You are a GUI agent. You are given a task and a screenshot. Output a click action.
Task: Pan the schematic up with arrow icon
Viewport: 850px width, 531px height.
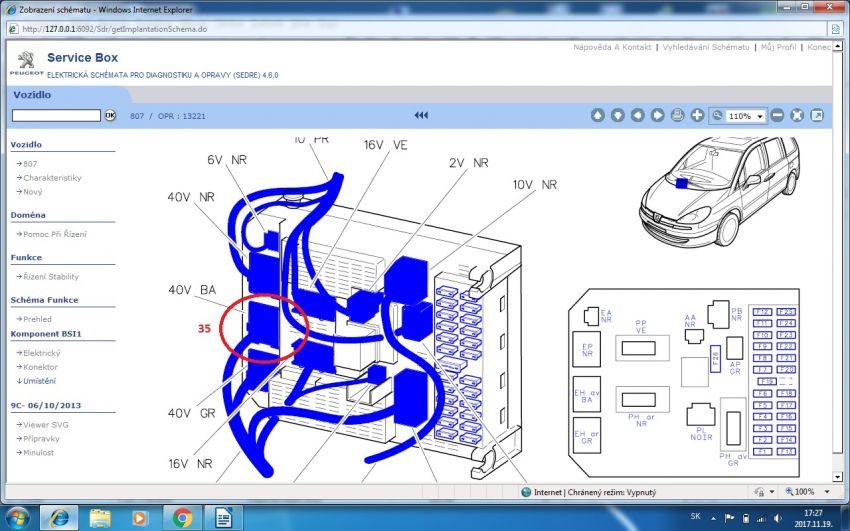pyautogui.click(x=597, y=115)
